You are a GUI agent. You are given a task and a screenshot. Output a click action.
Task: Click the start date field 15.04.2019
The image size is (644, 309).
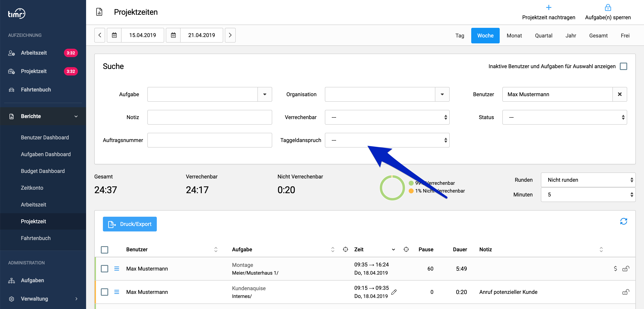[x=142, y=35]
